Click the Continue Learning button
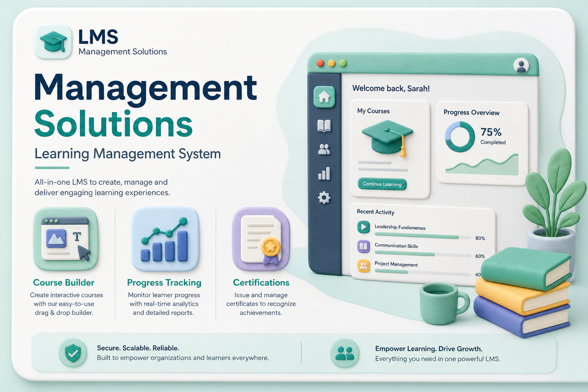Image resolution: width=588 pixels, height=392 pixels. [x=382, y=184]
